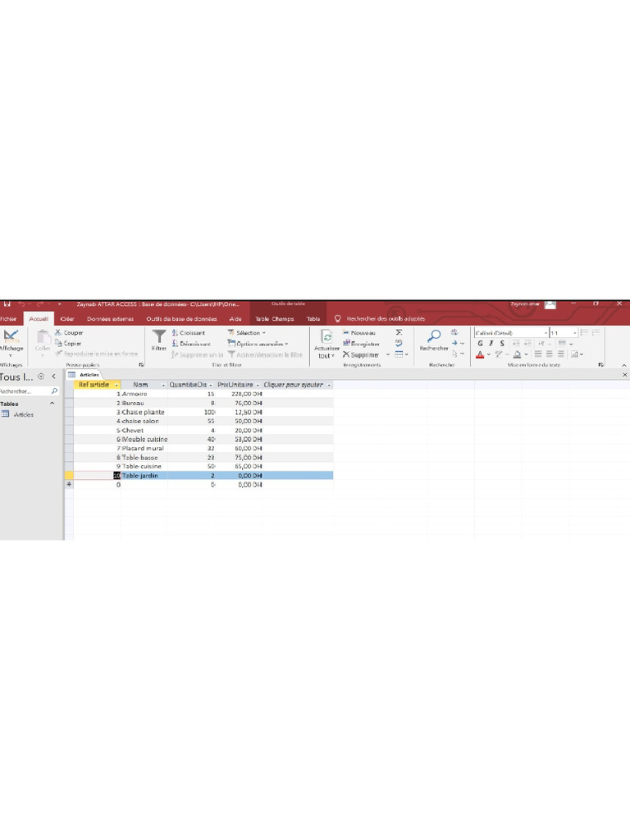This screenshot has height=840, width=630.
Task: Toggle underline S formatting
Action: tap(502, 344)
